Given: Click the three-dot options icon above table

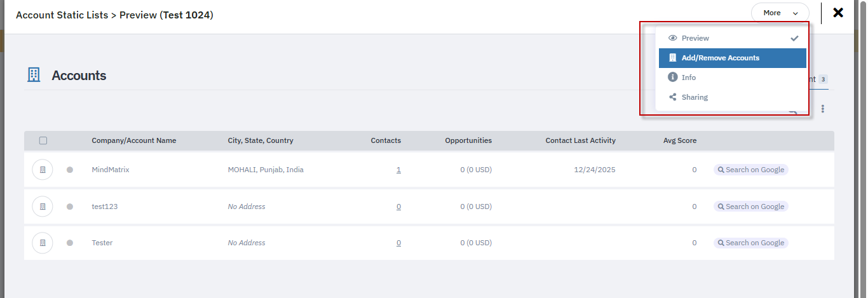Looking at the screenshot, I should point(822,109).
